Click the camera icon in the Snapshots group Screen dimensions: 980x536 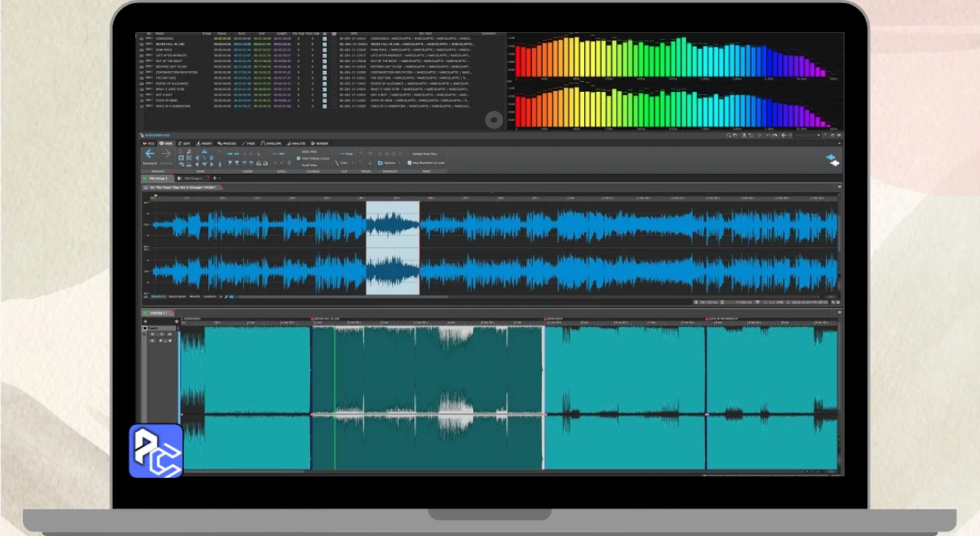[380, 162]
